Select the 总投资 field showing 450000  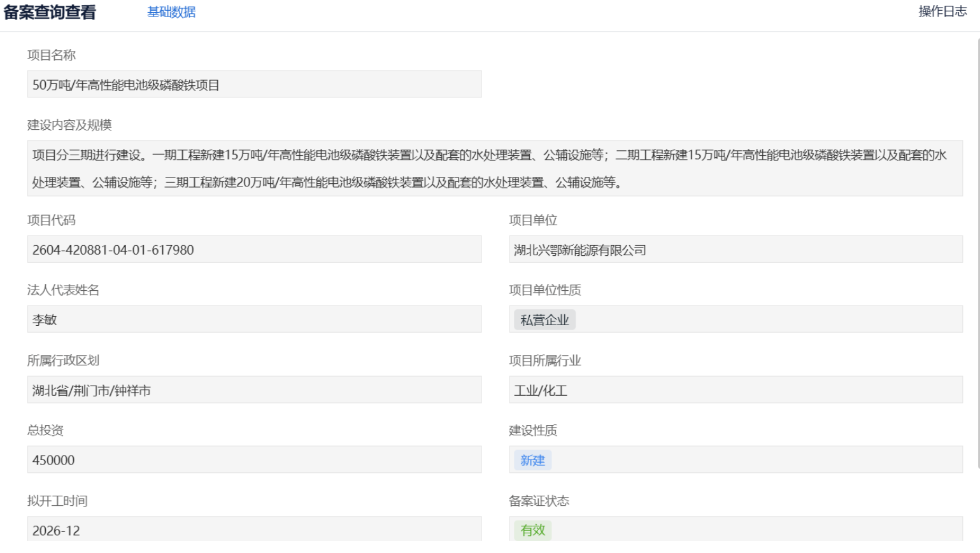click(253, 459)
